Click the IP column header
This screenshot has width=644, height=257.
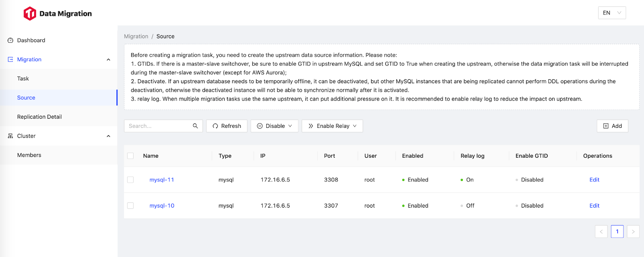263,156
